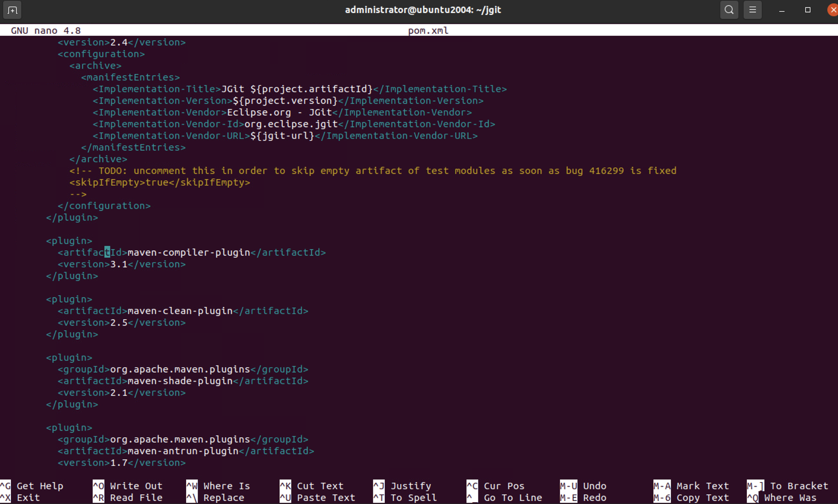Click maven-compiler-plugin artifactId text
This screenshot has width=838, height=504.
click(189, 252)
